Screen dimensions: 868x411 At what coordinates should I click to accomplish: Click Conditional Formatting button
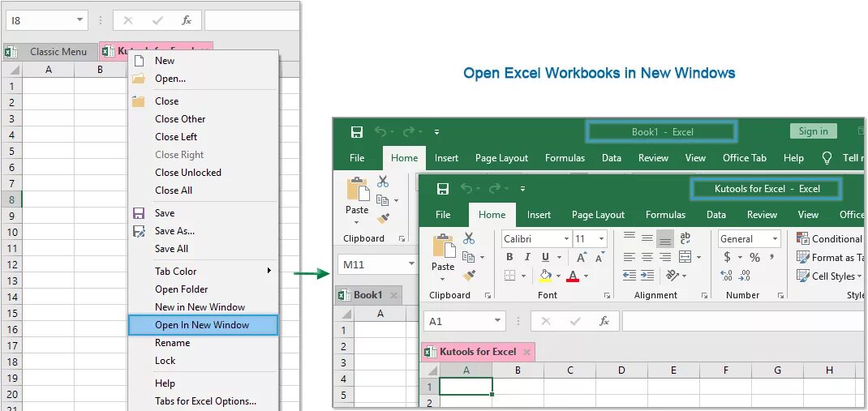(x=830, y=238)
